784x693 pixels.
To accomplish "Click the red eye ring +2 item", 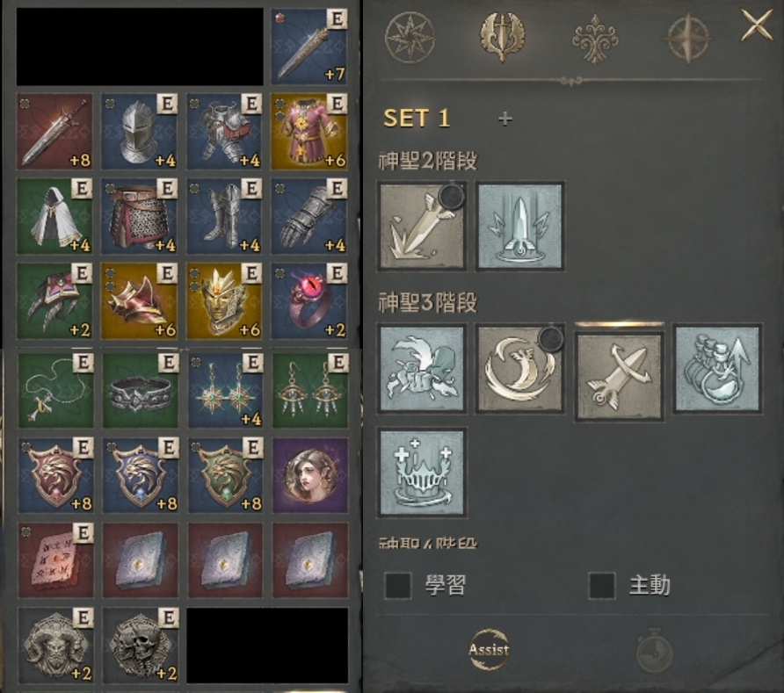I will (309, 301).
